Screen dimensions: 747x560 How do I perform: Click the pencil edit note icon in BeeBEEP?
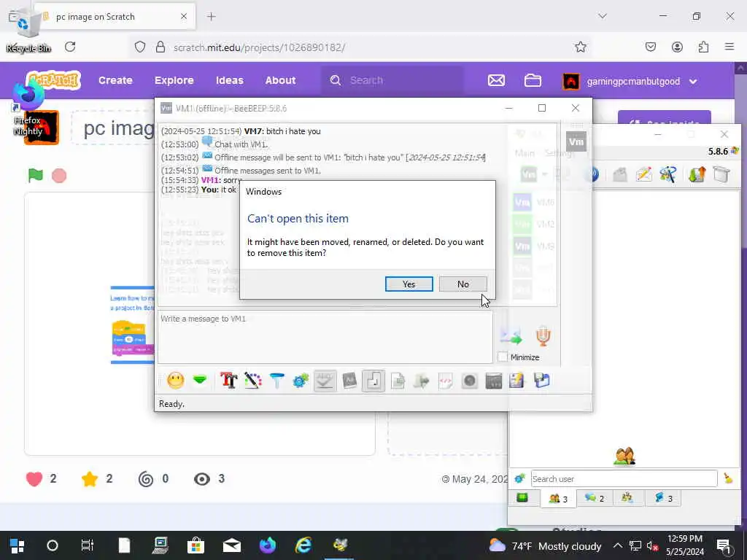tap(643, 174)
